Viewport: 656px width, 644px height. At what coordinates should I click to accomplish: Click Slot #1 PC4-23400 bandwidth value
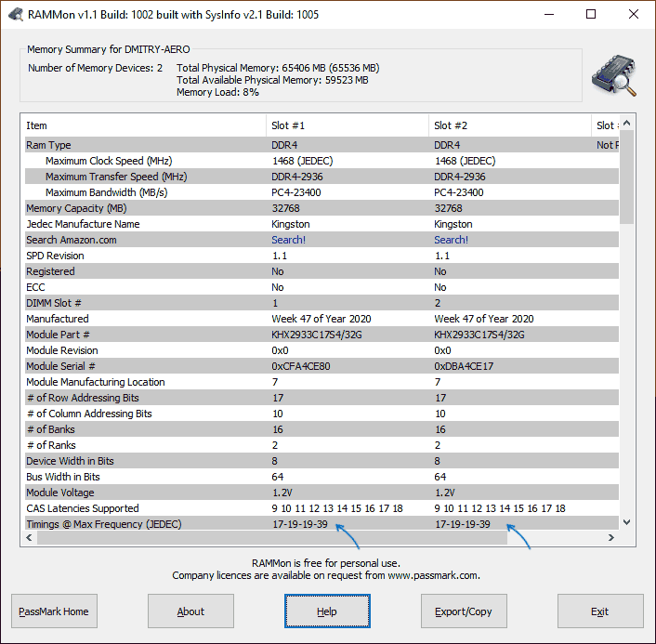pyautogui.click(x=296, y=192)
